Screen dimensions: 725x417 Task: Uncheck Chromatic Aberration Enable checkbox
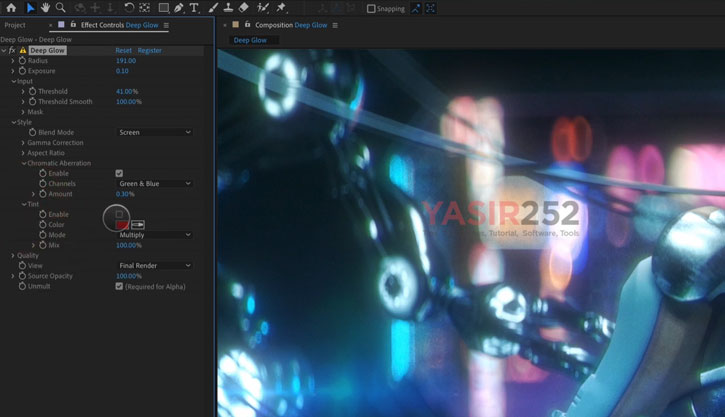(x=119, y=173)
